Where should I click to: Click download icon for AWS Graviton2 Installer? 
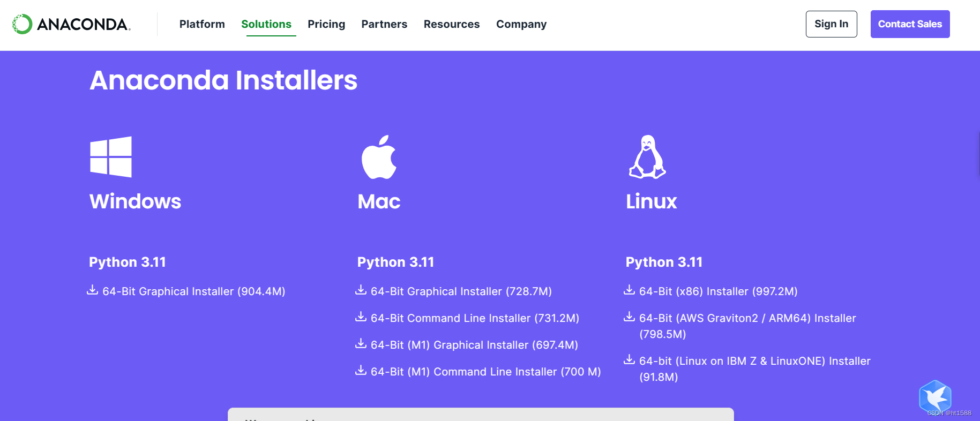pyautogui.click(x=630, y=317)
